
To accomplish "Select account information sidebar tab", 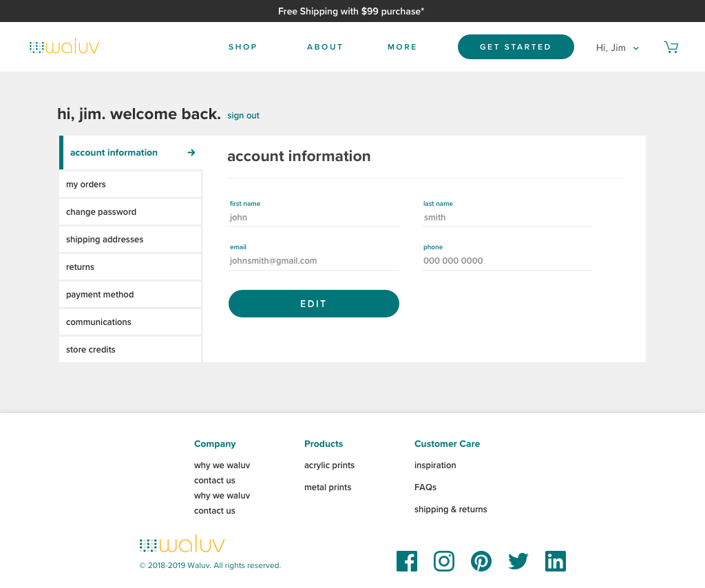I will click(x=130, y=152).
